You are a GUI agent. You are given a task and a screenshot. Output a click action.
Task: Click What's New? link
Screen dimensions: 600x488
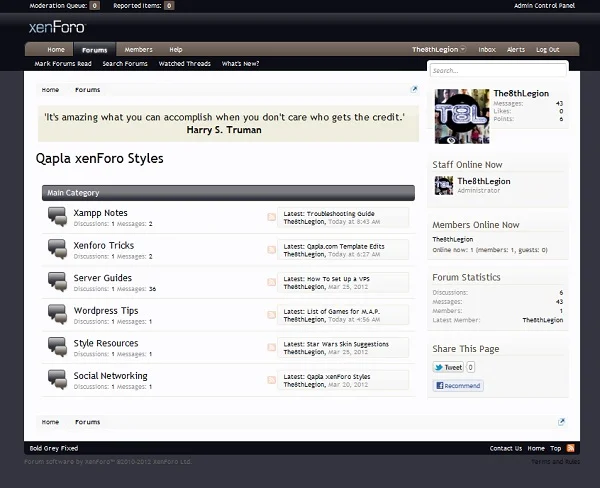tap(240, 64)
